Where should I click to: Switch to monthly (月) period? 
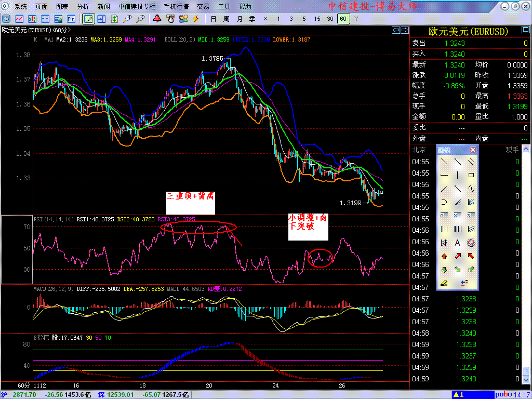click(x=240, y=19)
